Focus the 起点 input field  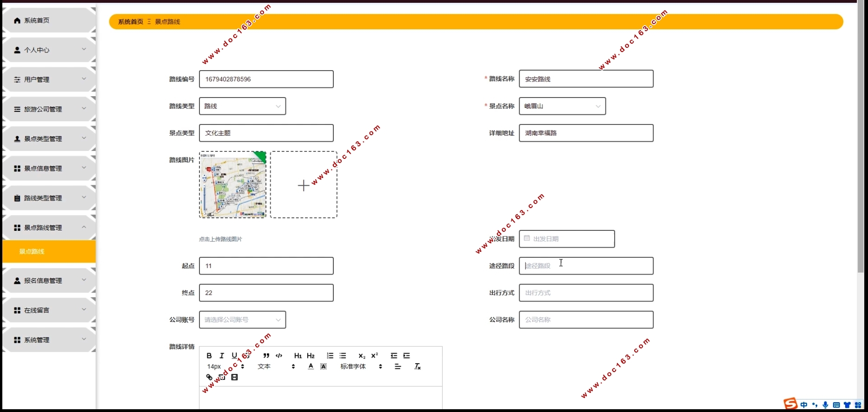tap(266, 266)
